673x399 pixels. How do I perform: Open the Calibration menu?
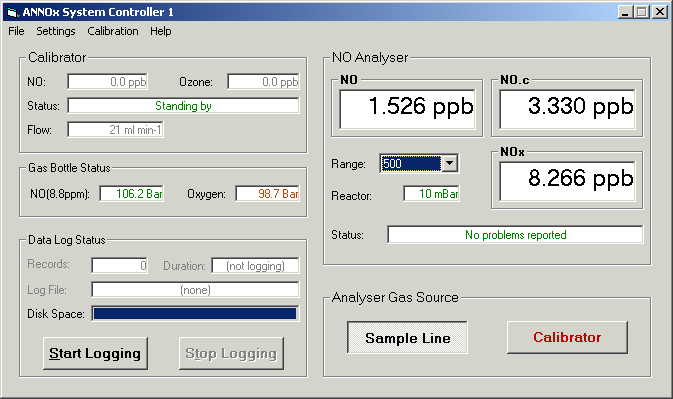113,31
